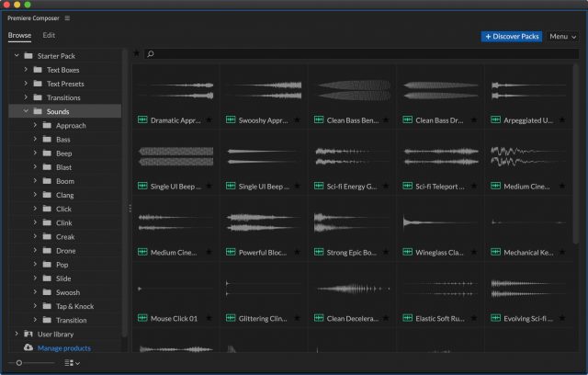The image size is (588, 375).
Task: Click into the search field
Action: pyautogui.click(x=358, y=54)
